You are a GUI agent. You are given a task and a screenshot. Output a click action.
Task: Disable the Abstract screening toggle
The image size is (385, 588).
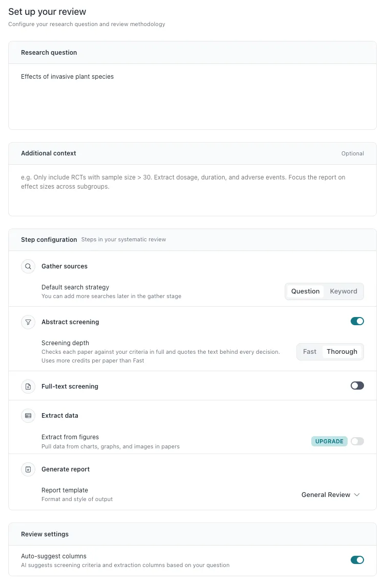point(357,322)
